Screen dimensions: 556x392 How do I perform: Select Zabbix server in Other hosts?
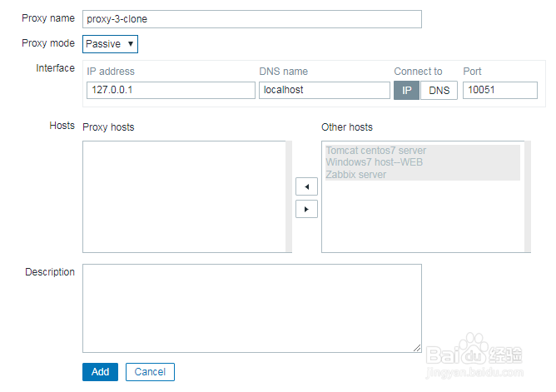(355, 175)
